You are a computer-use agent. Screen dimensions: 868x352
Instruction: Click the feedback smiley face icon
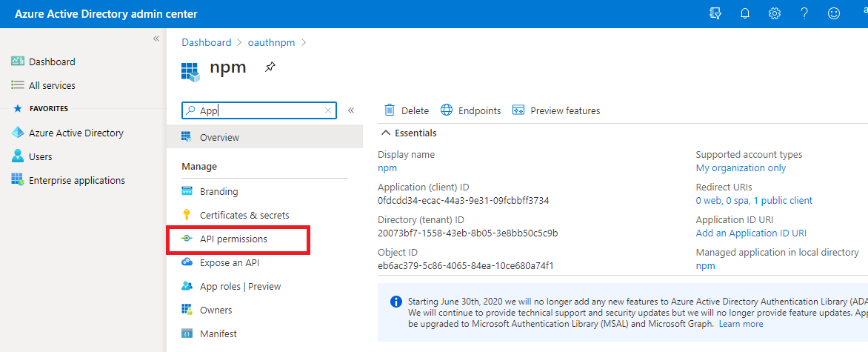click(834, 14)
